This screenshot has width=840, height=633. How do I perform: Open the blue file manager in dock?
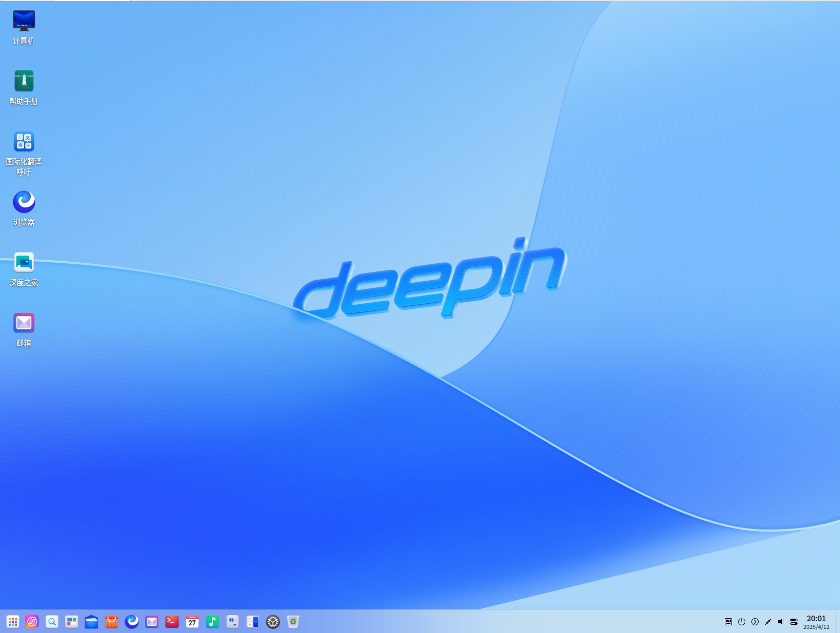[x=92, y=622]
